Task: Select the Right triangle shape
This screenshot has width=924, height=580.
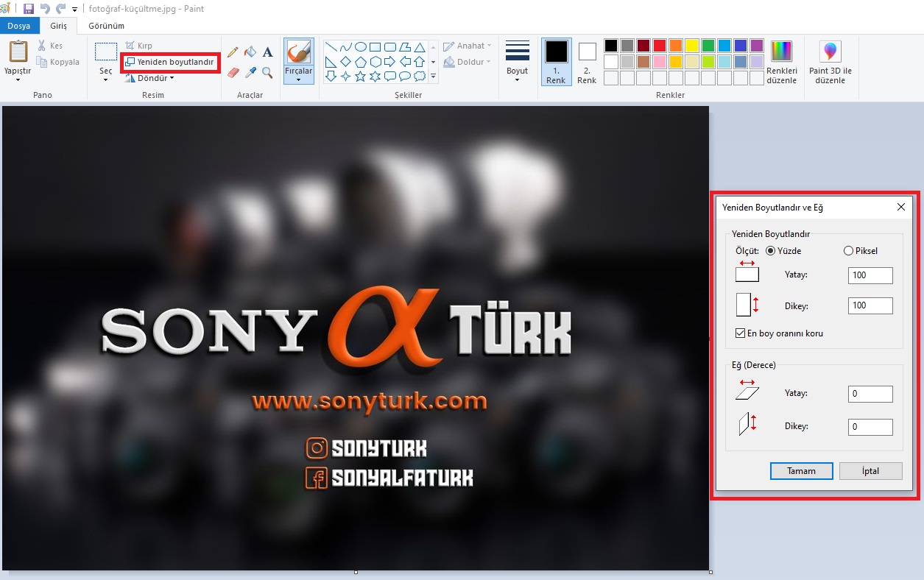Action: [331, 61]
